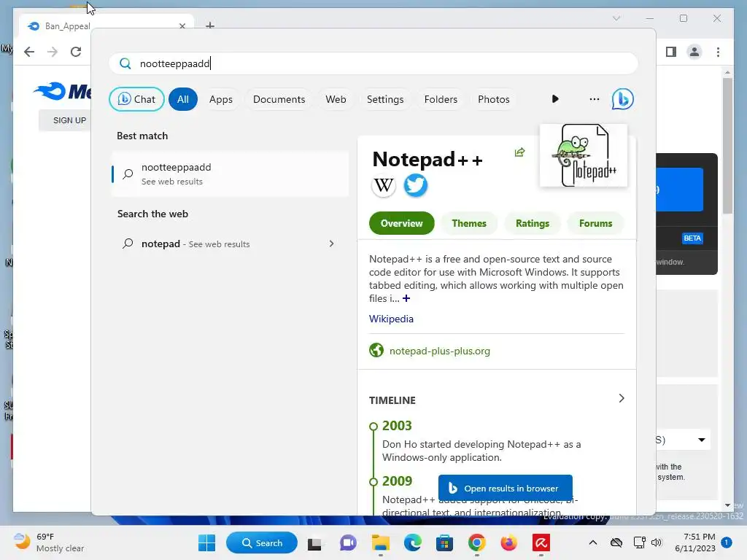Select the 2003 timeline marker
747x560 pixels.
pyautogui.click(x=373, y=426)
